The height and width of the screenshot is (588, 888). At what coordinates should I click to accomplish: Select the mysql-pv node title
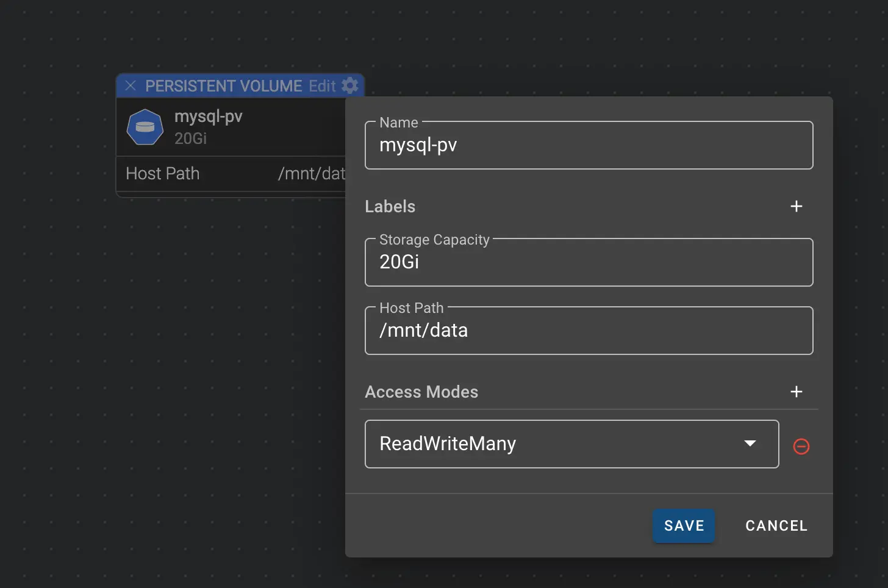(x=209, y=117)
